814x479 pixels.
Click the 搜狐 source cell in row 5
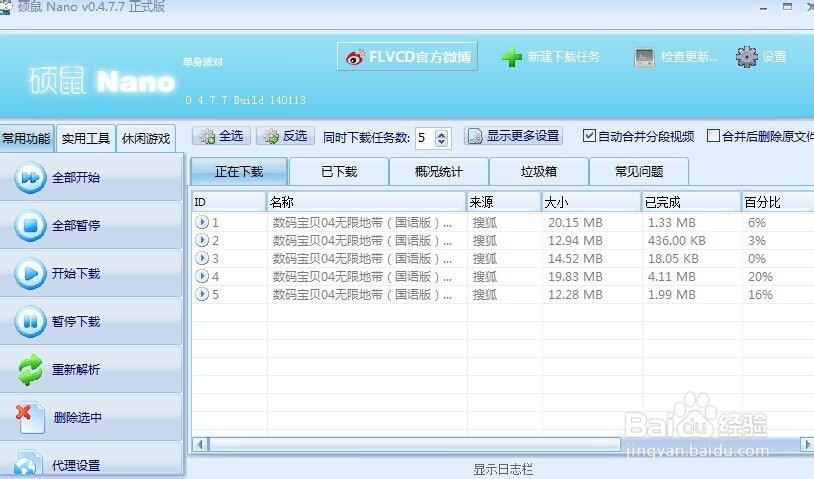click(485, 295)
